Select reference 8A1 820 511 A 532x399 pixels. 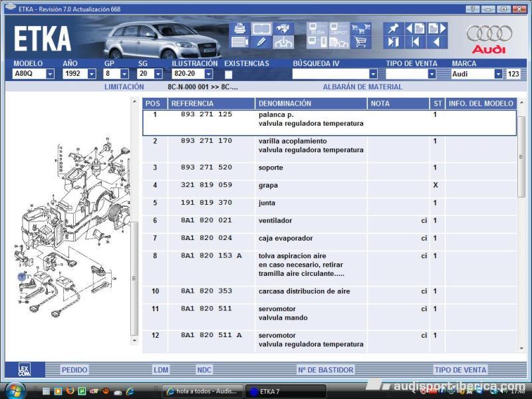(x=211, y=335)
